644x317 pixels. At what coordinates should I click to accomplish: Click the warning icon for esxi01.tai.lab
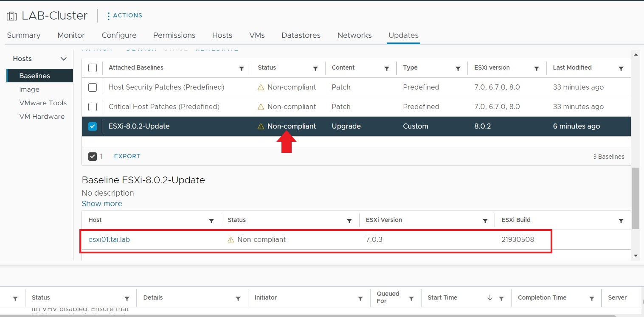click(x=231, y=240)
